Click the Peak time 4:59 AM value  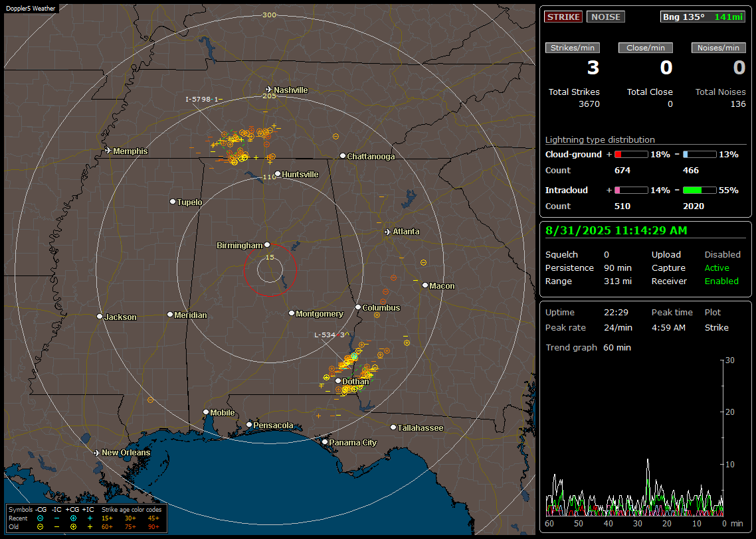tap(668, 327)
